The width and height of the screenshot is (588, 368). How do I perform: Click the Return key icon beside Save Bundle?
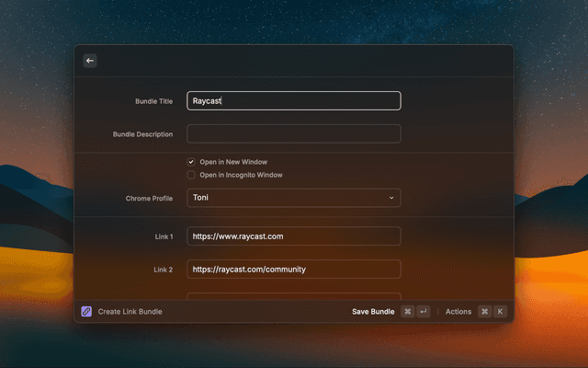tap(423, 312)
